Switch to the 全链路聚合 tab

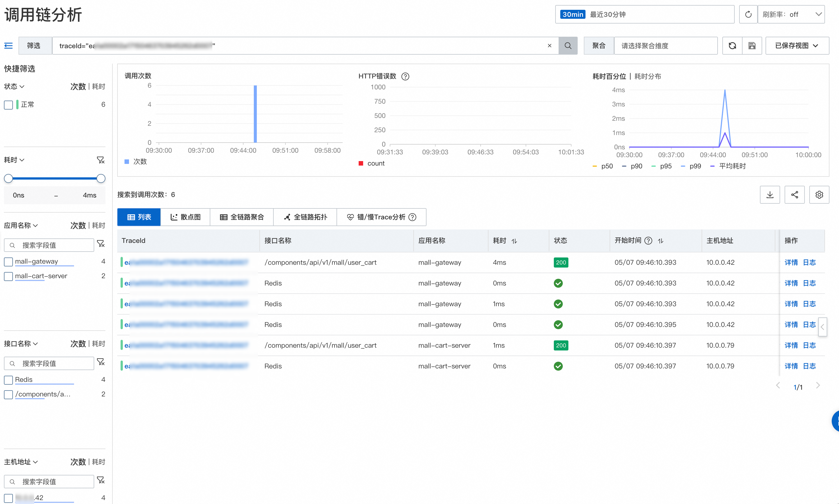[x=242, y=217]
